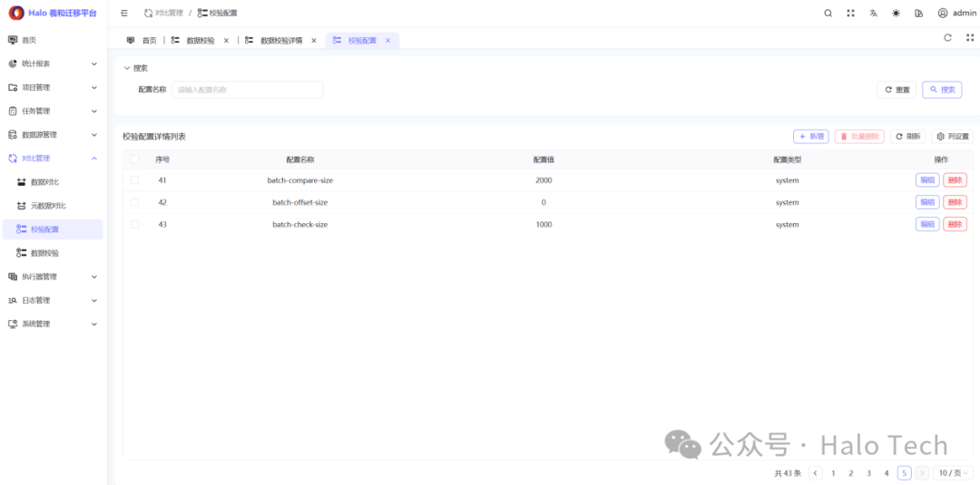980x485 pixels.
Task: Expand the 日志管理 menu chevron
Action: [94, 300]
